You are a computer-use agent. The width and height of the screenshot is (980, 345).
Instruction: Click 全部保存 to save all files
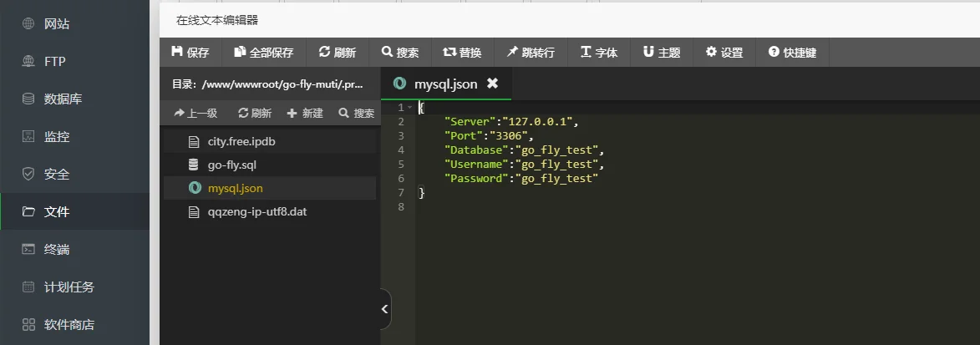(x=264, y=53)
